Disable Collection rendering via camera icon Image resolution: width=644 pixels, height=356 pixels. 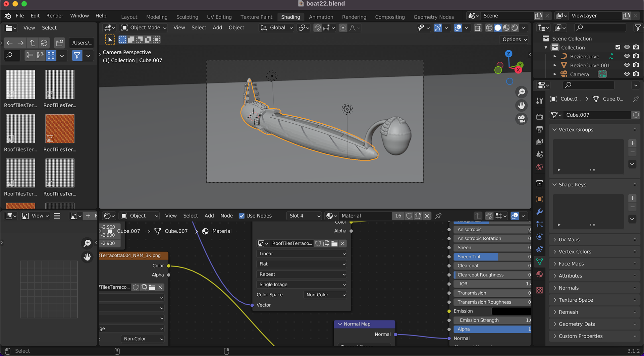pyautogui.click(x=636, y=47)
